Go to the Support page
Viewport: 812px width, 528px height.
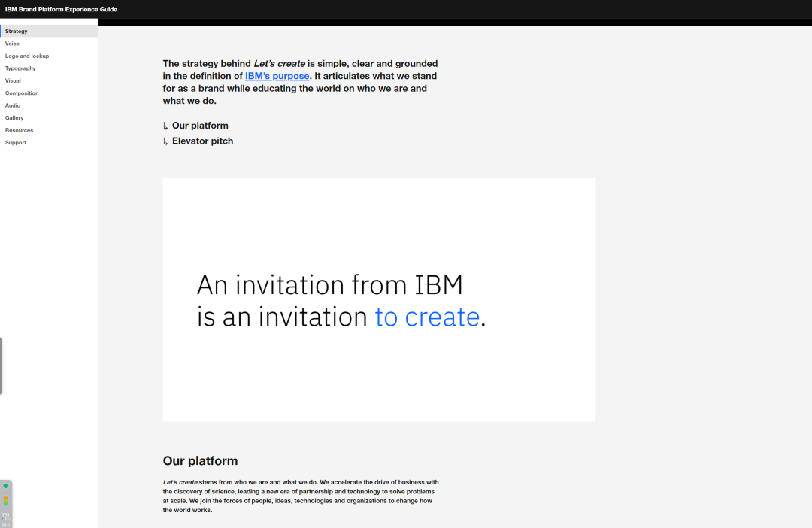[x=49, y=142]
